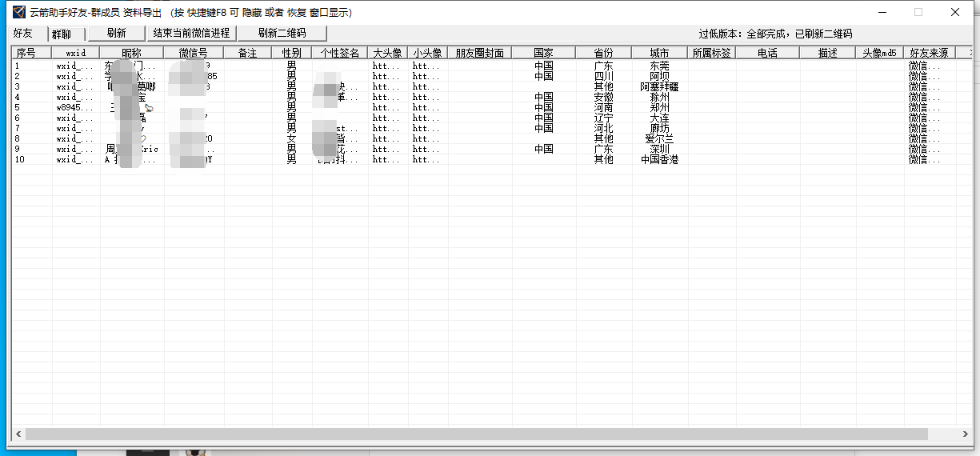Click the 备注 column header
Image resolution: width=980 pixels, height=456 pixels.
tap(248, 53)
